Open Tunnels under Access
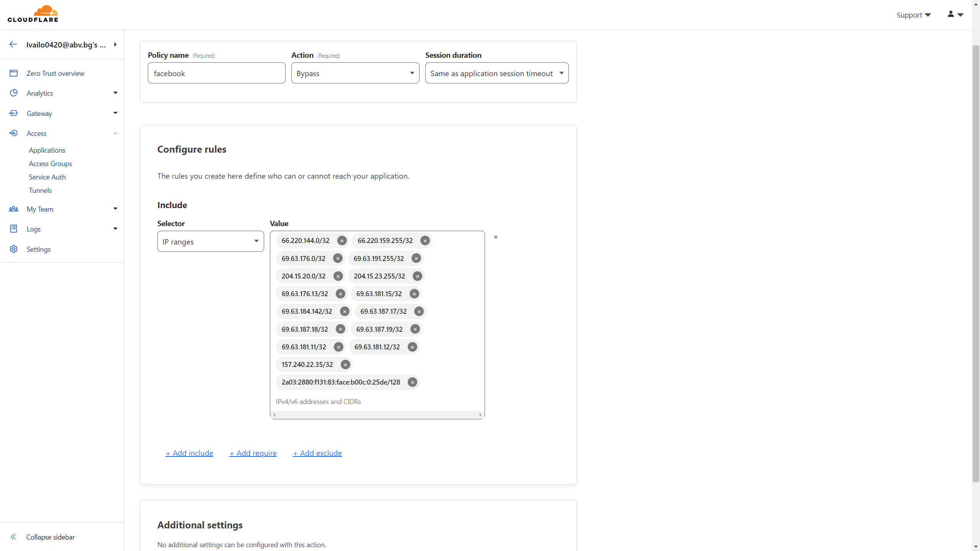Image resolution: width=980 pixels, height=551 pixels. [40, 190]
